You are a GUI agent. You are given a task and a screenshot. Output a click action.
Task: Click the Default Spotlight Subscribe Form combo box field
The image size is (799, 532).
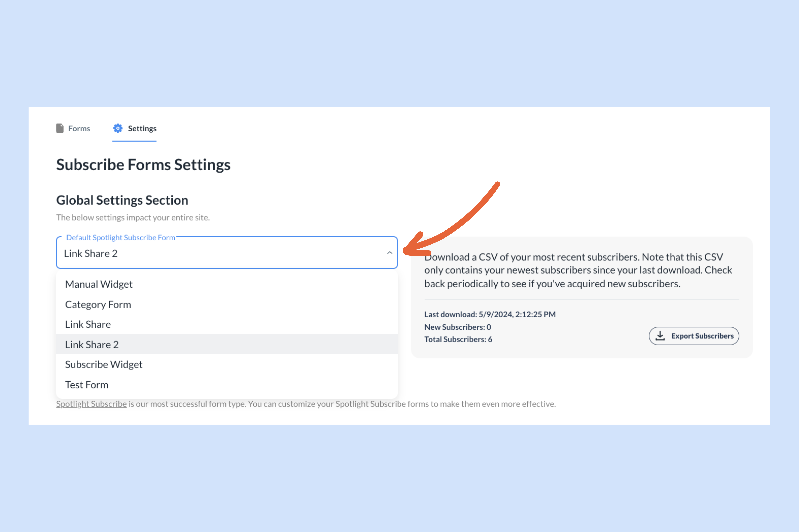point(221,253)
